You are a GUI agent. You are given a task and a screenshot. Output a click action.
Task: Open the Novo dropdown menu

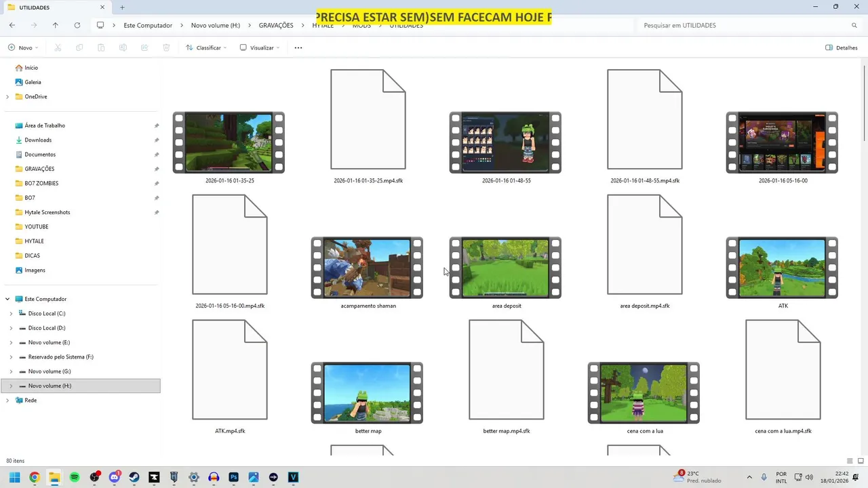23,47
